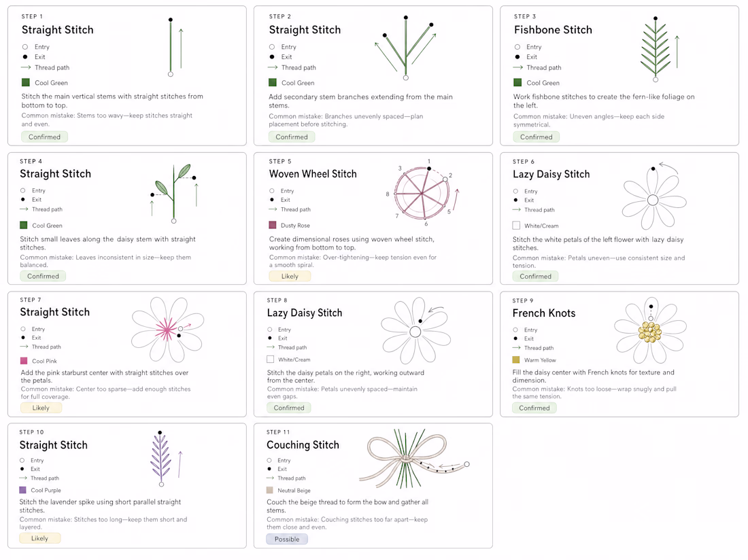Click the Neutral Beige swatch in Step 11
748x560 pixels.
269,490
